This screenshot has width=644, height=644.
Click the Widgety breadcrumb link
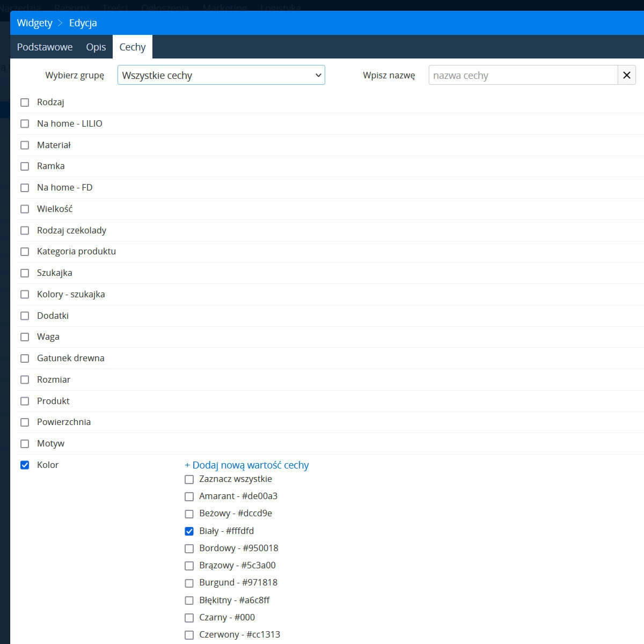click(34, 23)
